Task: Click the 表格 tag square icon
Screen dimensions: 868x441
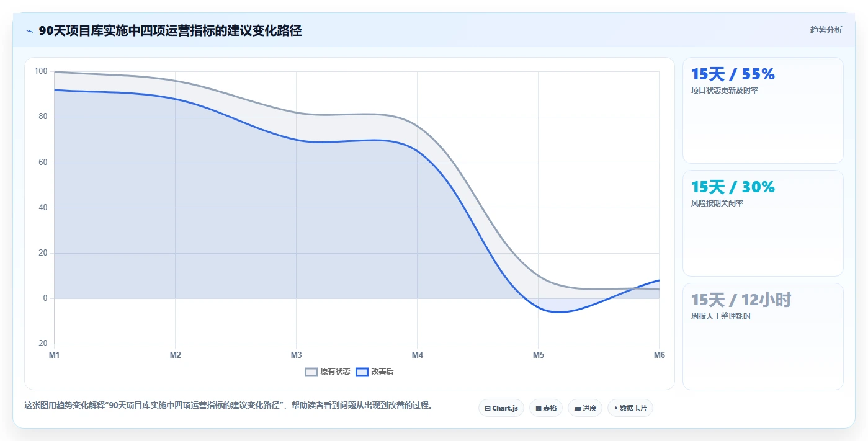Action: [539, 408]
